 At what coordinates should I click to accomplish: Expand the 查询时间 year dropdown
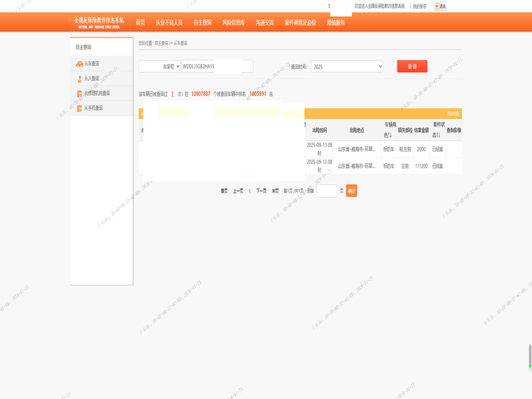(347, 66)
